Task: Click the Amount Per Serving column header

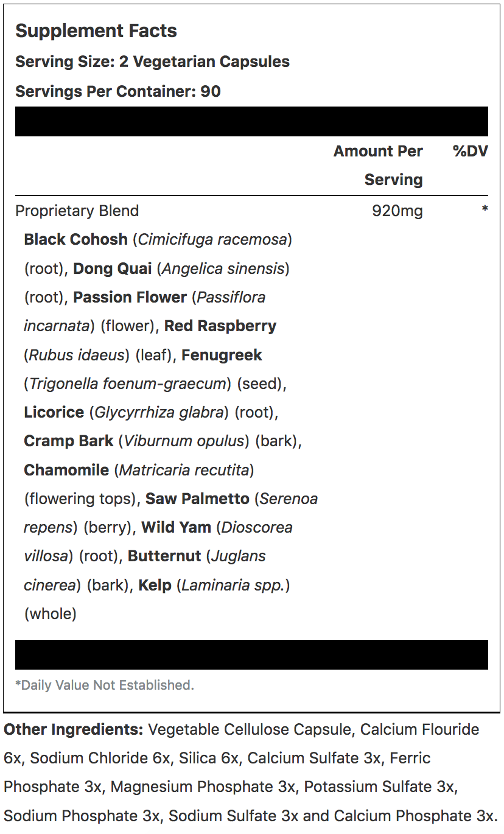Action: (x=378, y=165)
